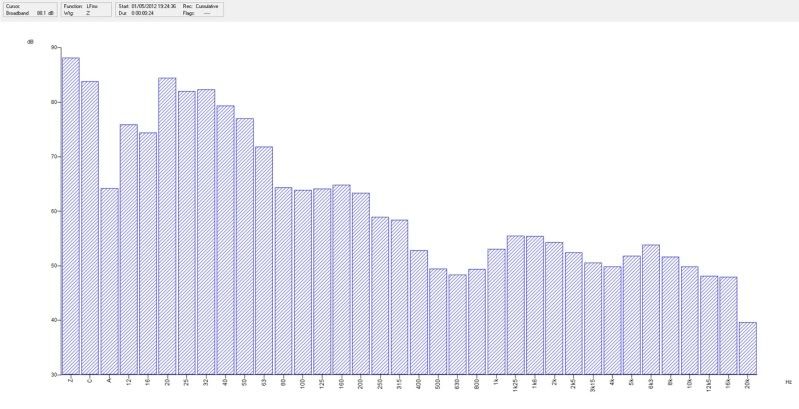Select the 1k band bar
The image size is (799, 409).
496,312
